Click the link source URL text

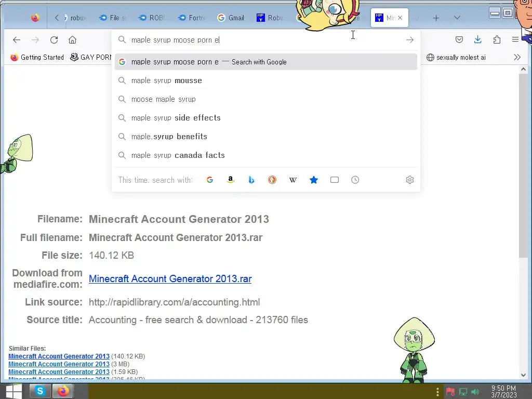(175, 302)
